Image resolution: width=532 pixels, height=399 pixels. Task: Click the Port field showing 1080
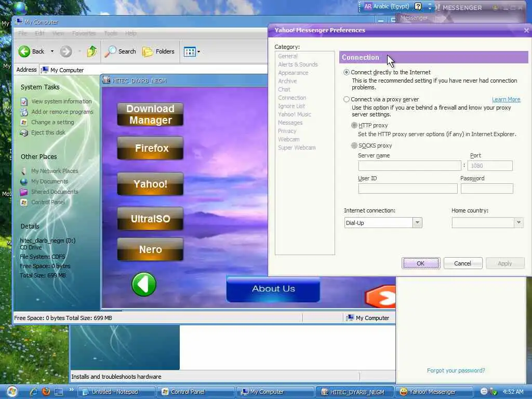(x=490, y=166)
